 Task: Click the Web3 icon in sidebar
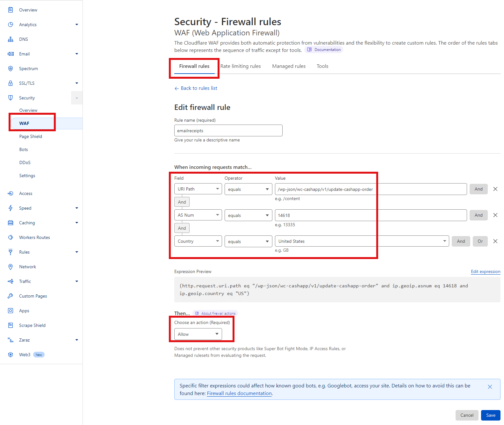pos(11,355)
